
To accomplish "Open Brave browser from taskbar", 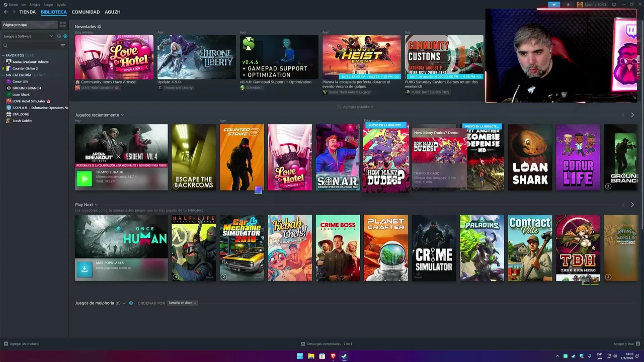I will pyautogui.click(x=333, y=356).
